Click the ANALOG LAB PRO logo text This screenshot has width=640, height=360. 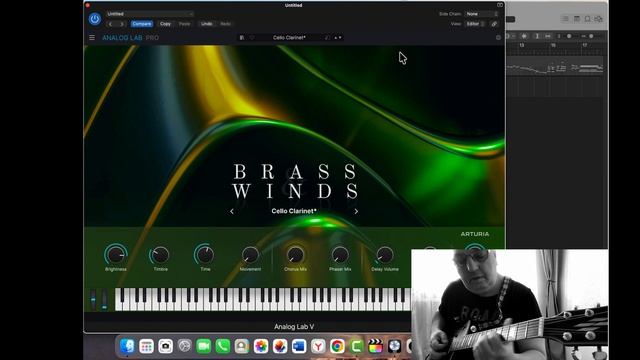130,38
